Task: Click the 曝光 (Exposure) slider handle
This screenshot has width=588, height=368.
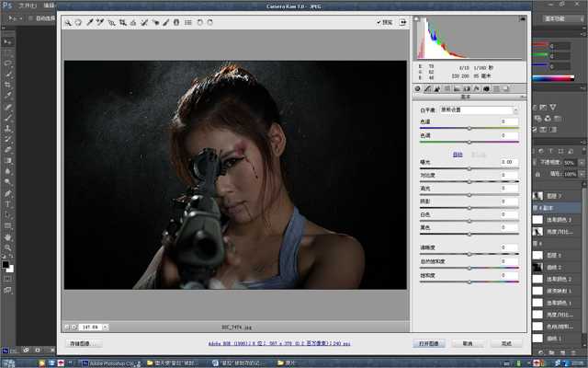Action: coord(469,168)
